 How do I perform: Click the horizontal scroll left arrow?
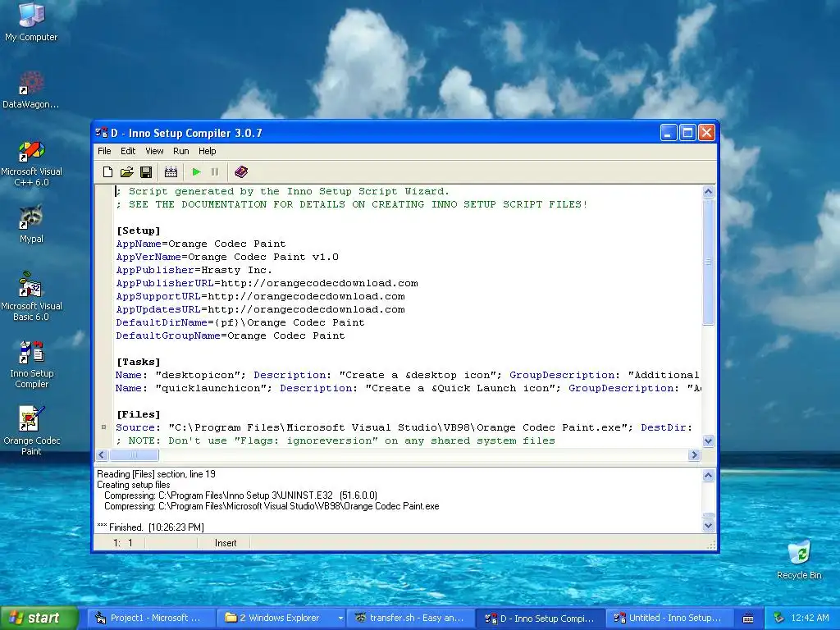tap(102, 454)
